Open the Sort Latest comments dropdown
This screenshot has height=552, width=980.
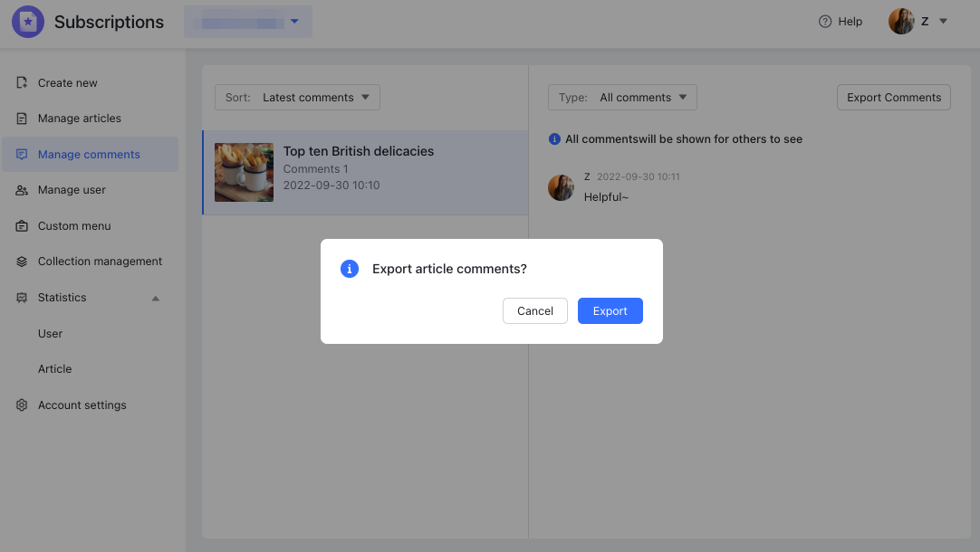(297, 98)
